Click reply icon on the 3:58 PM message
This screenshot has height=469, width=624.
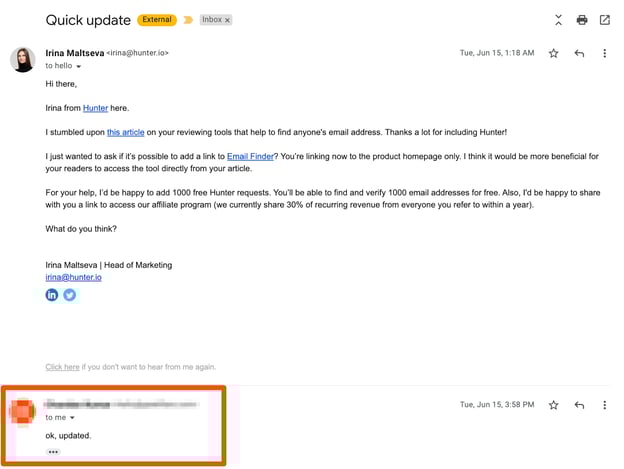(579, 405)
